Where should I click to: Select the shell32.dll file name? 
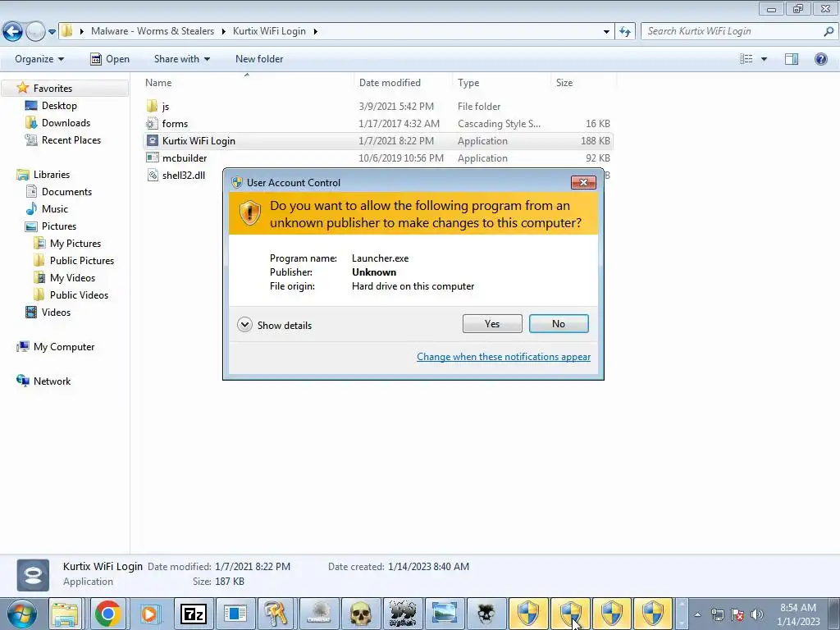tap(184, 176)
